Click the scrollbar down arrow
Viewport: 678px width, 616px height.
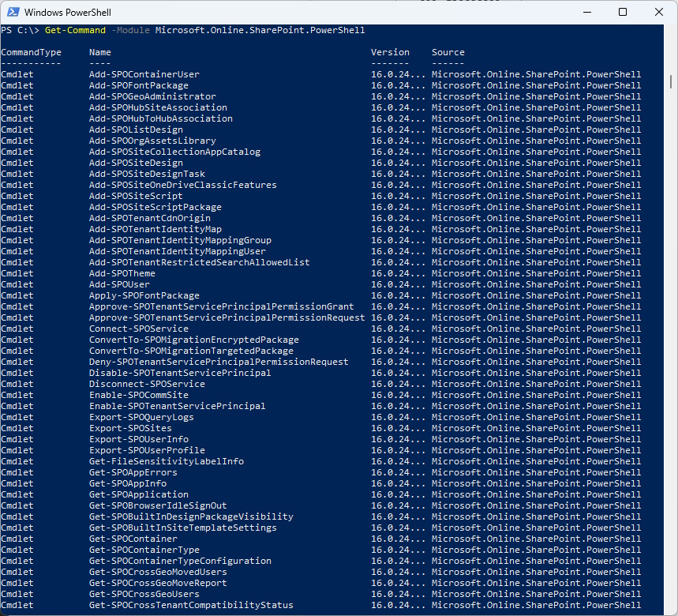672,610
